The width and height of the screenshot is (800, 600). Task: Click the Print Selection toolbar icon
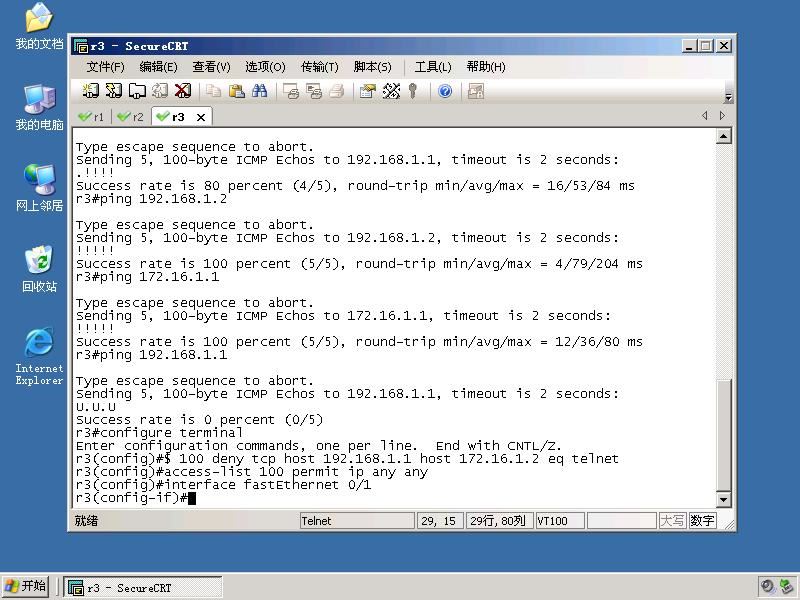point(314,91)
